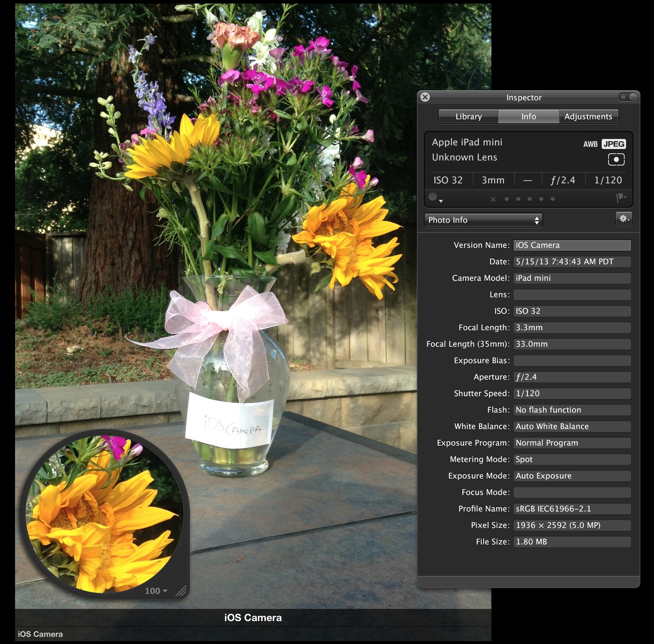Open the color label dropdown
This screenshot has height=644, width=654.
tap(435, 197)
